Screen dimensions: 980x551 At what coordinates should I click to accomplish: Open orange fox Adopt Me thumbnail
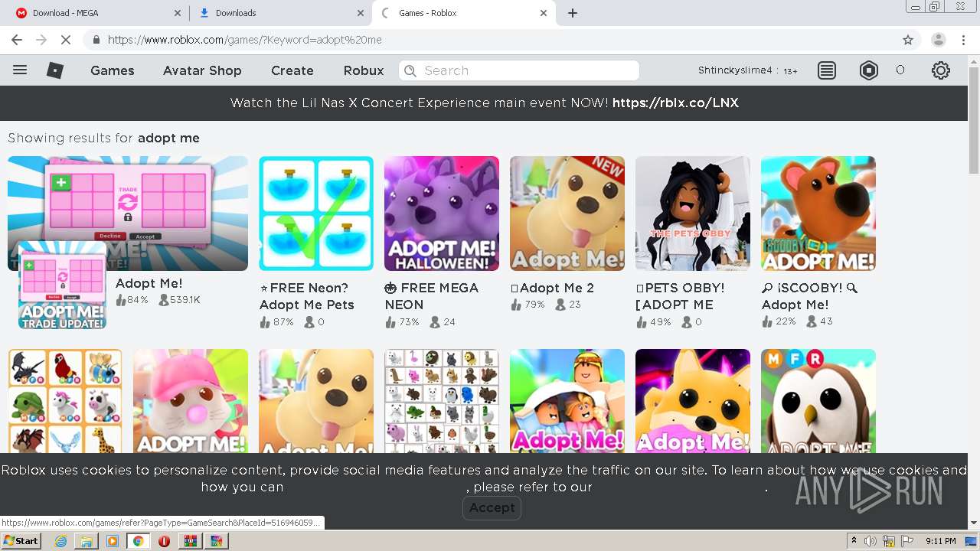pos(693,401)
